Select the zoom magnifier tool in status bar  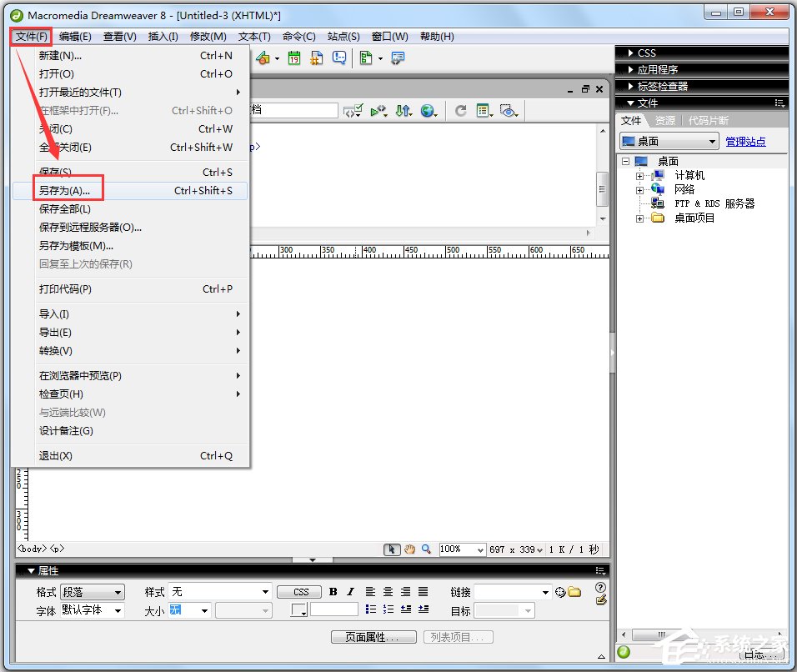pyautogui.click(x=426, y=549)
